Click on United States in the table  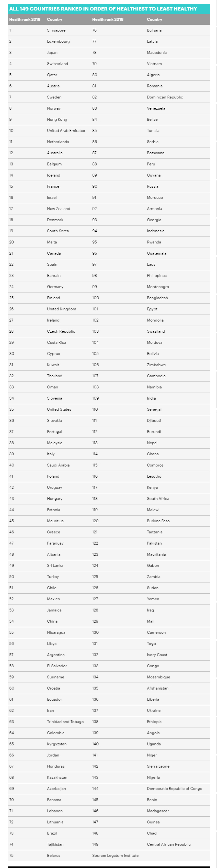click(59, 409)
